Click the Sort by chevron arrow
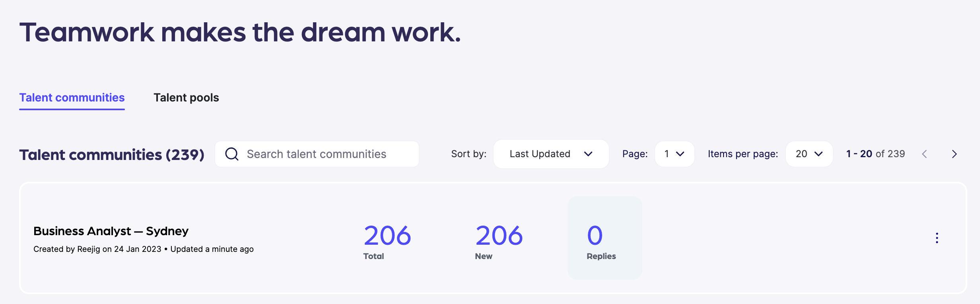The width and height of the screenshot is (980, 304). 588,154
